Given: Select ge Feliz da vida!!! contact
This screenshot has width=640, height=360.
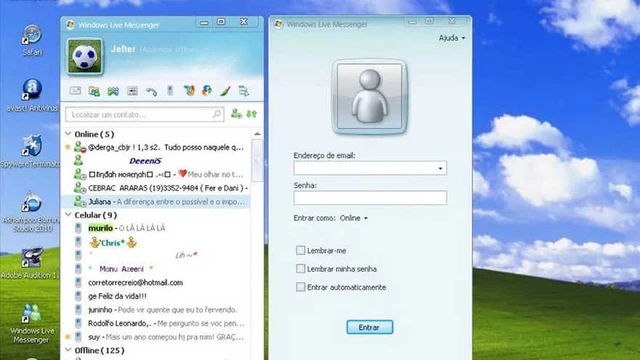Looking at the screenshot, I should click(x=157, y=296).
